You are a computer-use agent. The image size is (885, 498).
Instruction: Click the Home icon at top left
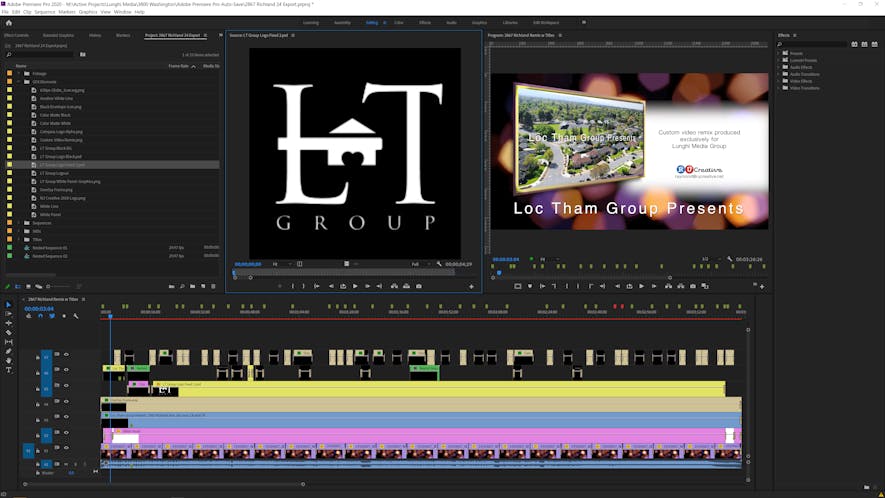point(10,21)
